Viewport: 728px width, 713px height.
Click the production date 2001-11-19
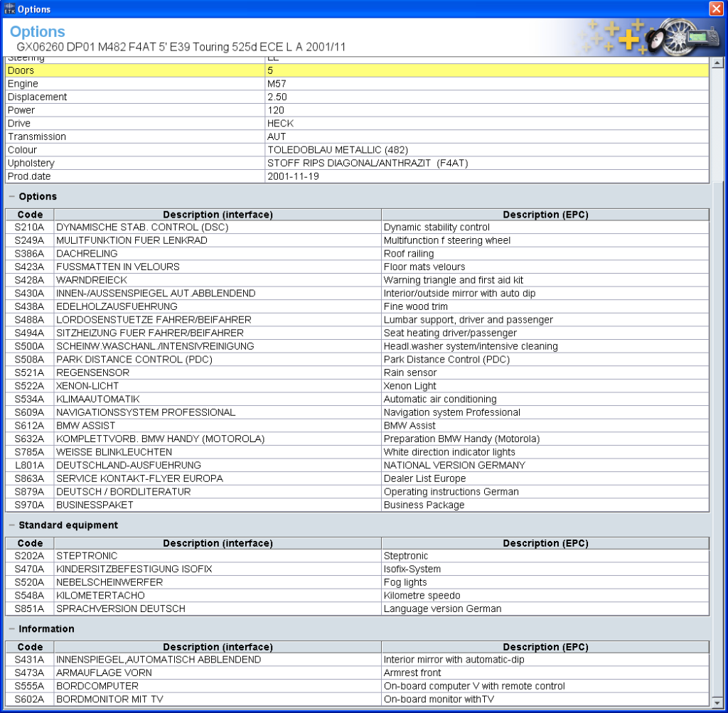pyautogui.click(x=293, y=176)
